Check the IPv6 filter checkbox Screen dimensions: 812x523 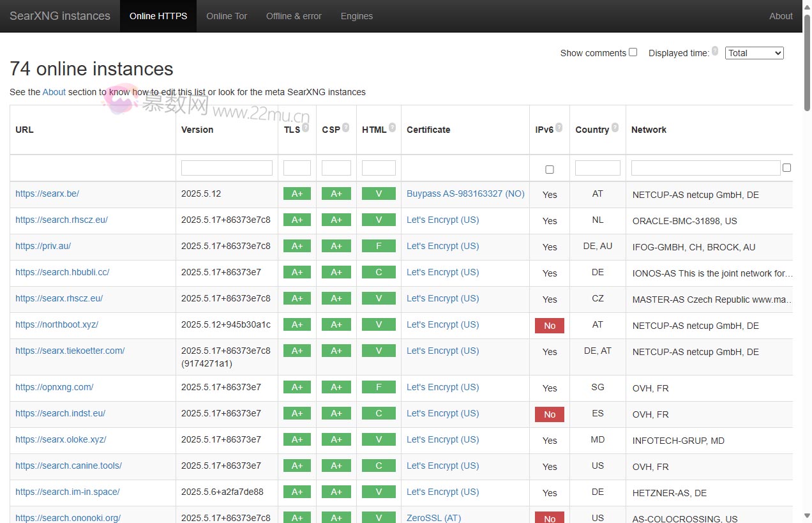point(550,169)
